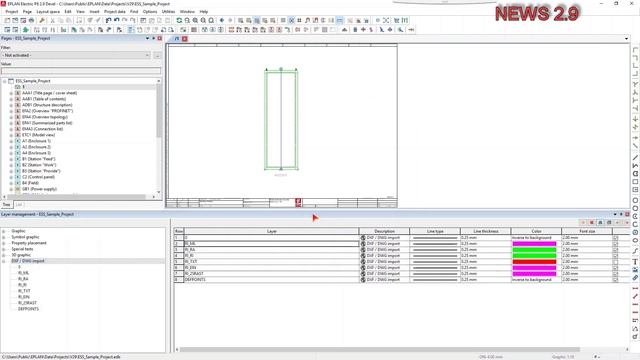Click the Font size column header

pyautogui.click(x=587, y=231)
